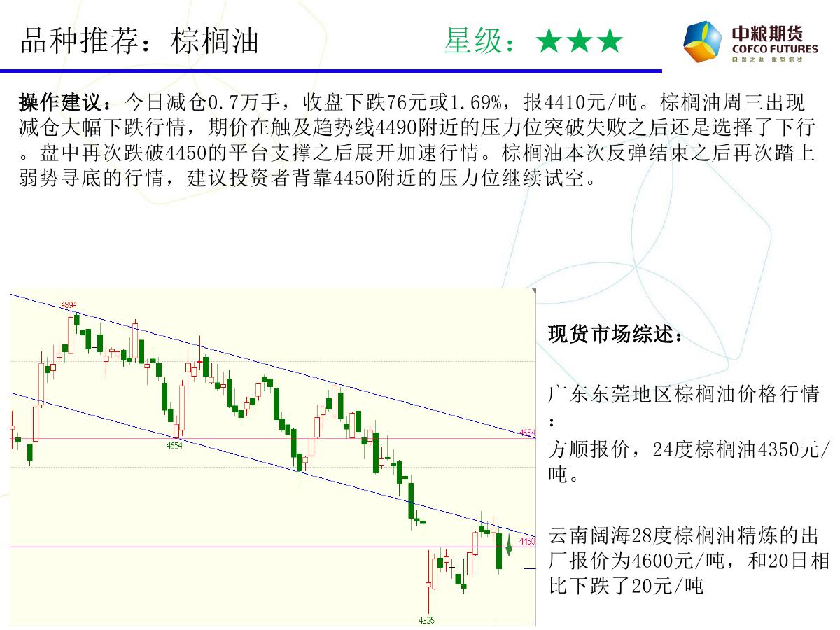This screenshot has width=840, height=630.
Task: Click the third green rating star
Action: 610,42
